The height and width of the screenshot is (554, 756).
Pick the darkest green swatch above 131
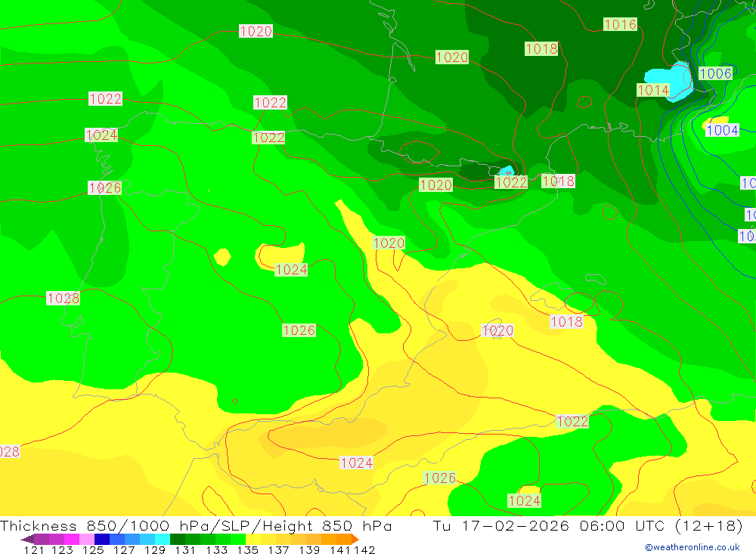click(178, 540)
